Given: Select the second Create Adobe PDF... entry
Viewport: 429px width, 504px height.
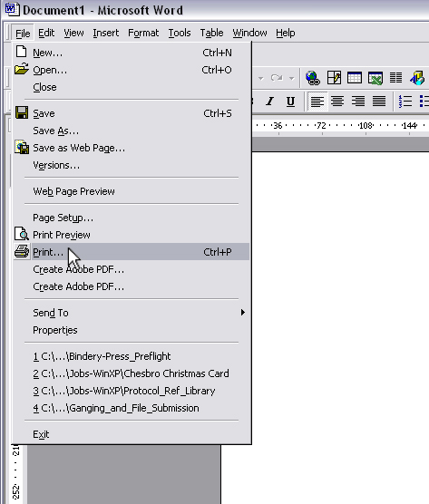Looking at the screenshot, I should (x=132, y=286).
